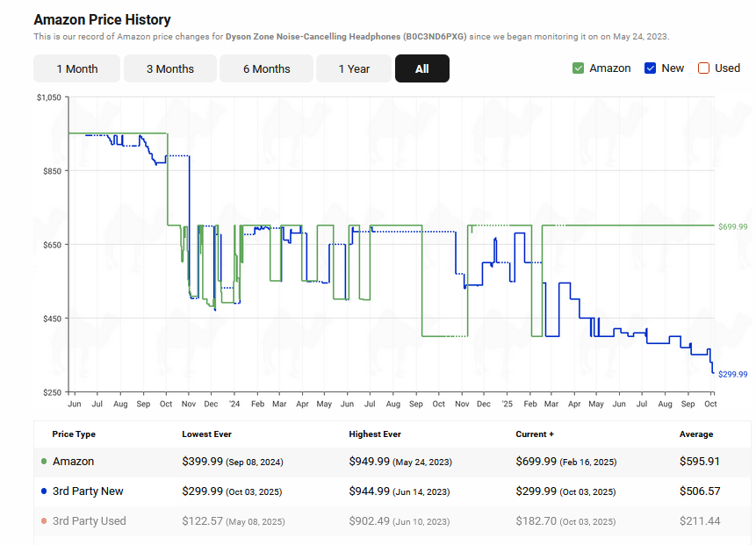This screenshot has height=545, width=756.
Task: Select the 1 Month range tab
Action: pyautogui.click(x=77, y=68)
